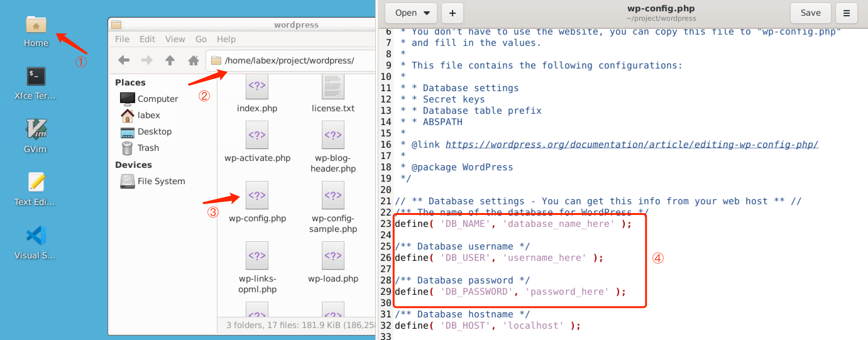Open wp-config.php in the file manager

[x=257, y=195]
